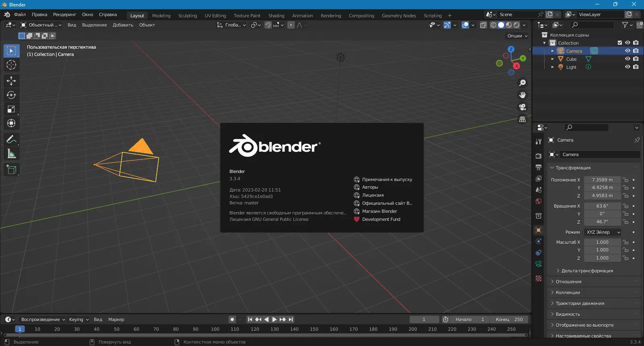644x346 pixels.
Task: Select the Add Cube tool
Action: click(x=11, y=170)
